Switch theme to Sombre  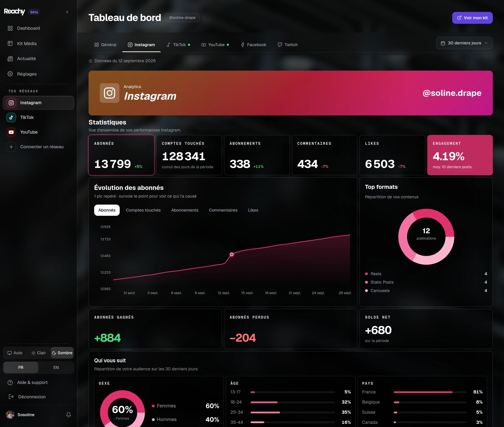(x=62, y=353)
